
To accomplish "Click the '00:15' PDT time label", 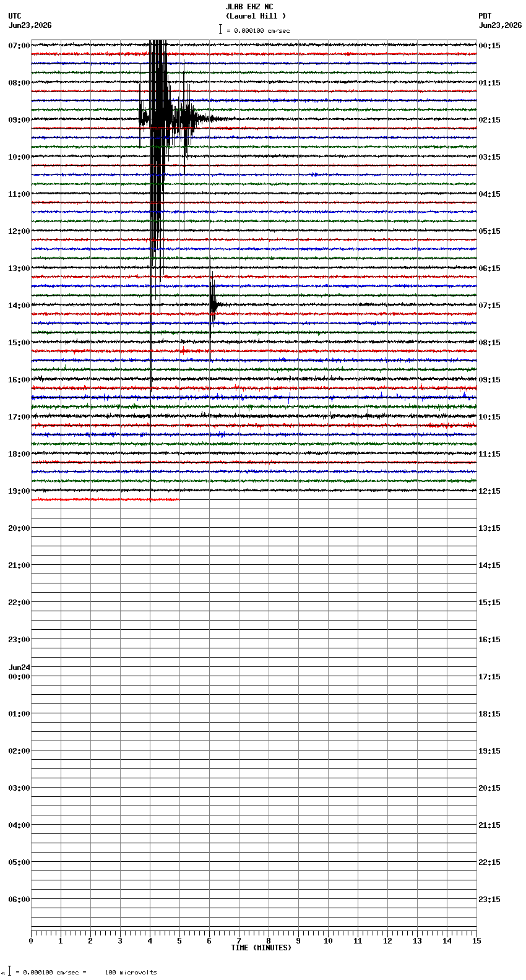I will (489, 46).
